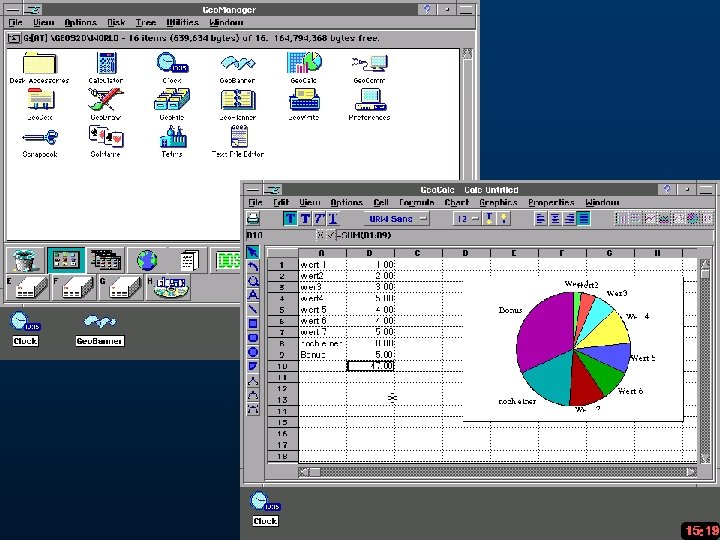The width and height of the screenshot is (720, 540).
Task: Toggle bold text style in GeoCalc toolbar
Action: [304, 219]
